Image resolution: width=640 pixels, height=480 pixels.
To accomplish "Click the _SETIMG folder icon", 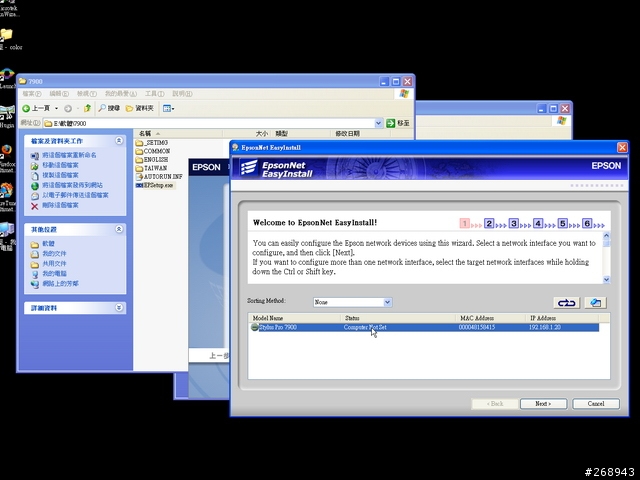I will coord(139,143).
